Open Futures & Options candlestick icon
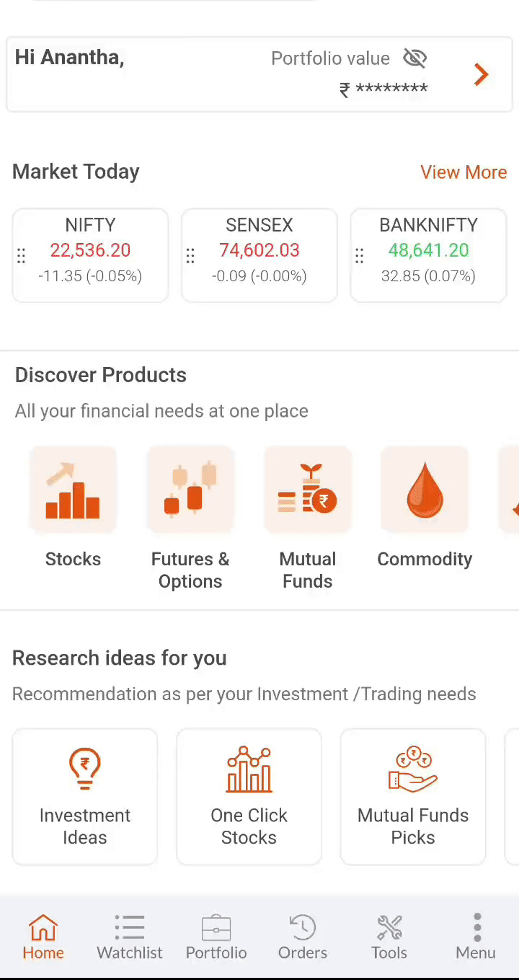 point(190,490)
